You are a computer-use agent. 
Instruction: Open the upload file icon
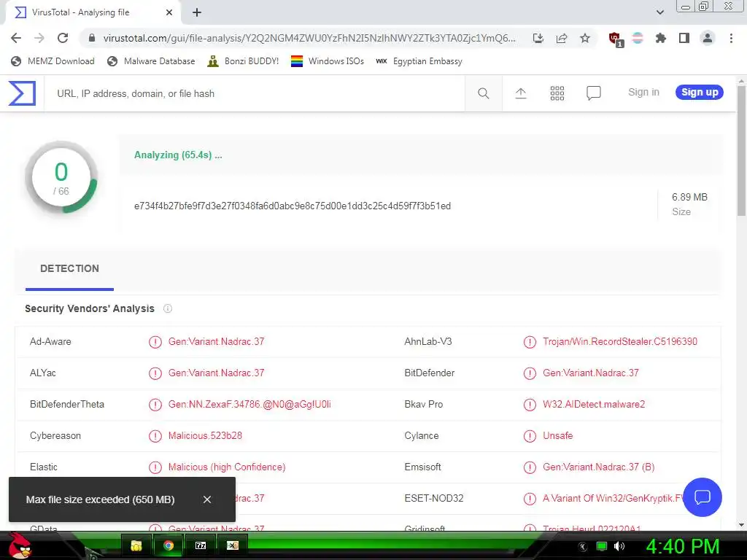[x=521, y=93]
